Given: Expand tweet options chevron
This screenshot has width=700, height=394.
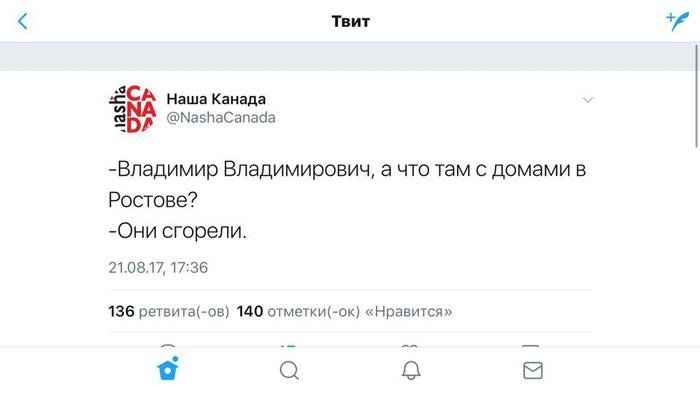Looking at the screenshot, I should pyautogui.click(x=588, y=100).
